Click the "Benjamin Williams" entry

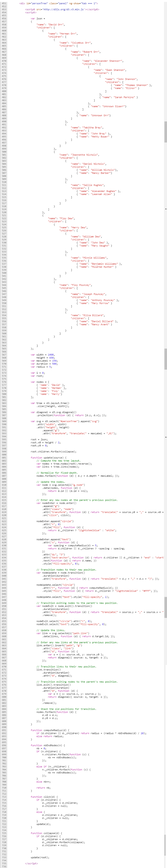click(x=100, y=264)
